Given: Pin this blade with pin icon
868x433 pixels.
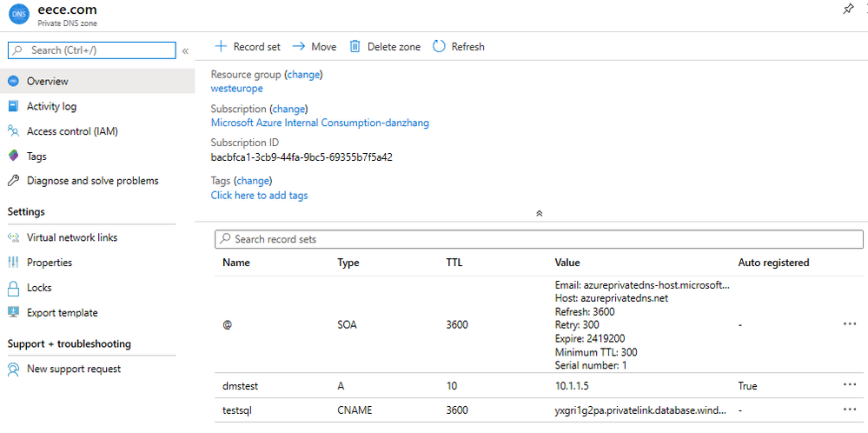Looking at the screenshot, I should (848, 9).
